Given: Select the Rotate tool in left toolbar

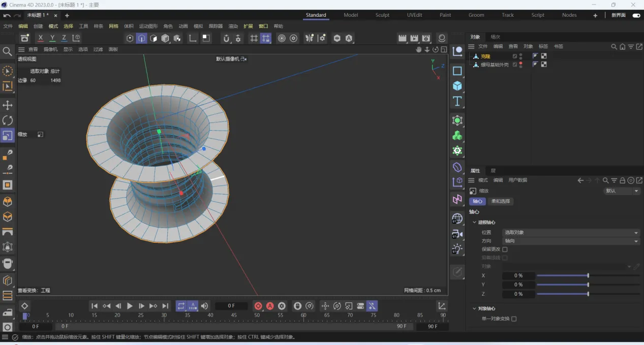Looking at the screenshot, I should 8,120.
